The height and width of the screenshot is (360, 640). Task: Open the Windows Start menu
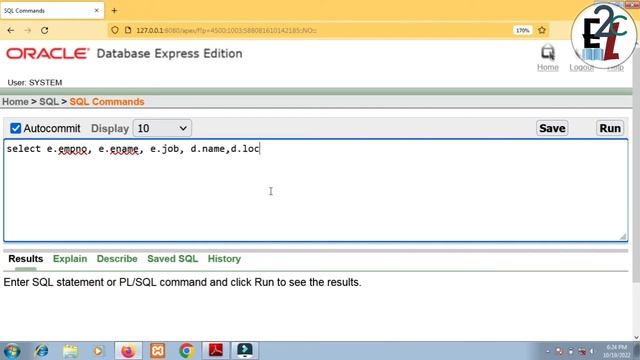point(12,351)
